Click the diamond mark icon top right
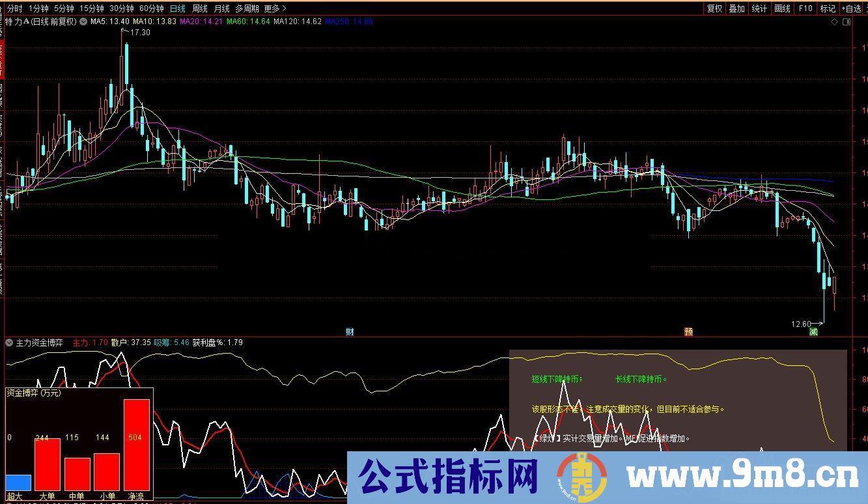 click(x=835, y=21)
